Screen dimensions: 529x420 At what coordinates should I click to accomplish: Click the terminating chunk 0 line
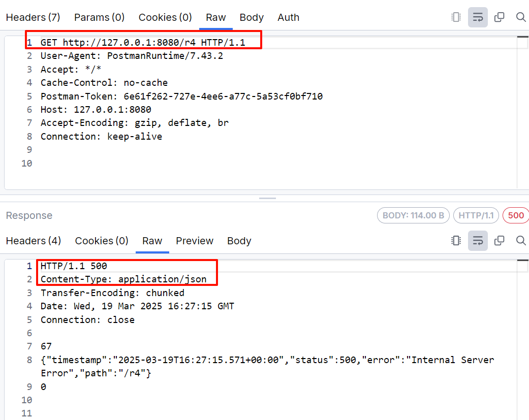tap(44, 387)
